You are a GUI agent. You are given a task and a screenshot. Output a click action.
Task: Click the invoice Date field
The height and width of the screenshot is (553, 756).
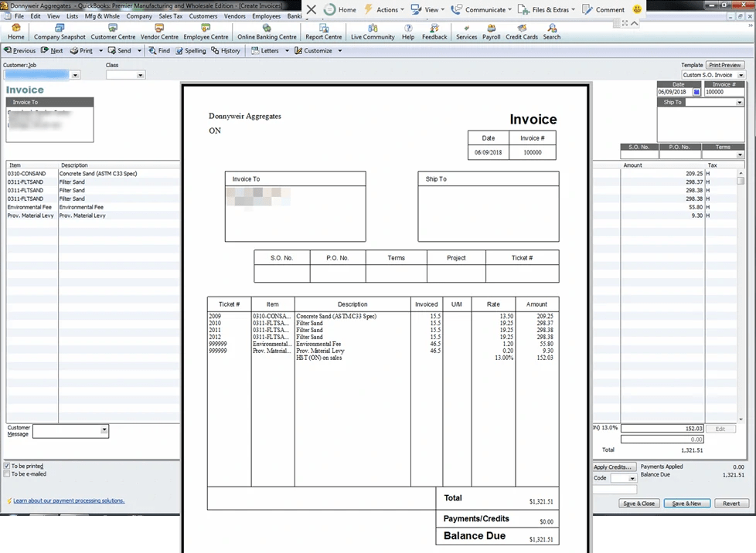point(675,92)
